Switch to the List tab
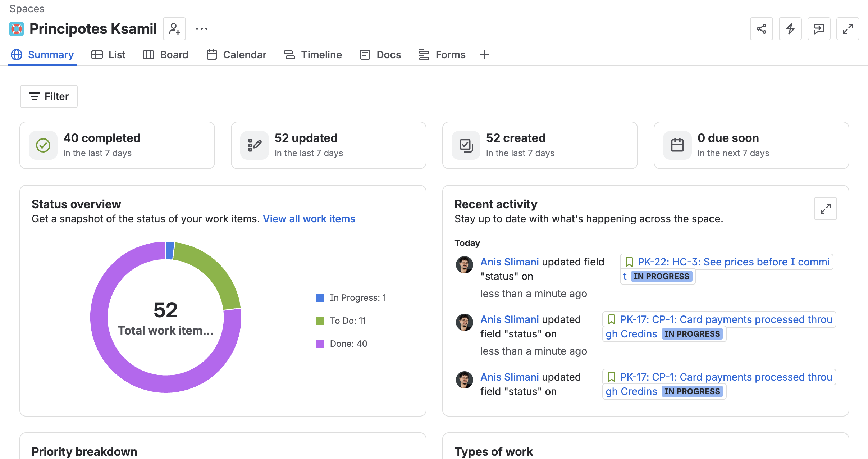Viewport: 868px width, 459px height. click(109, 55)
